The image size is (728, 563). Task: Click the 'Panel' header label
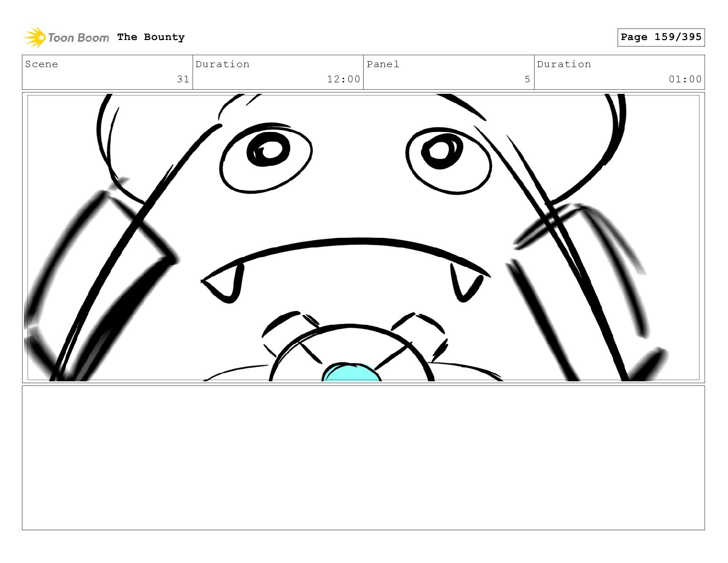tap(383, 64)
